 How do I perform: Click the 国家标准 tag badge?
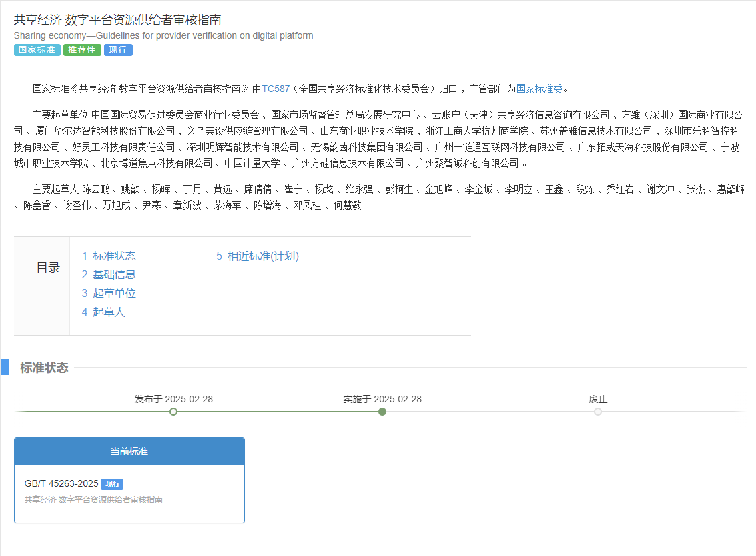(37, 50)
